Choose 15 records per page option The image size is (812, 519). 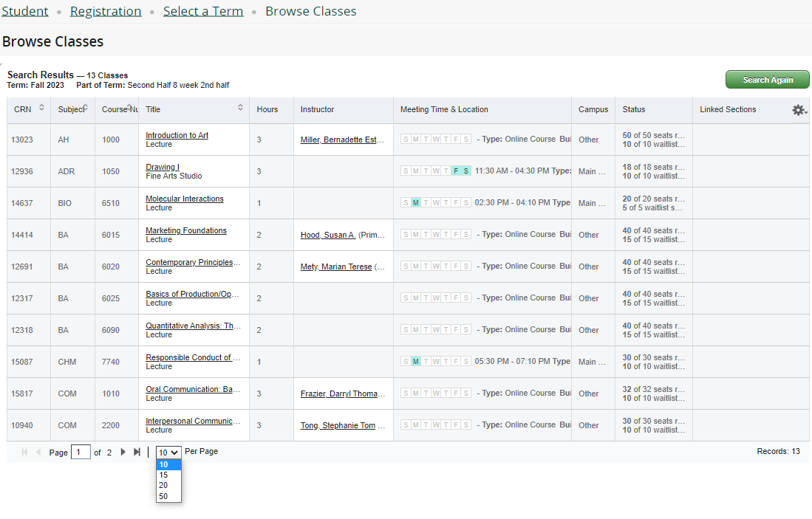click(x=168, y=475)
